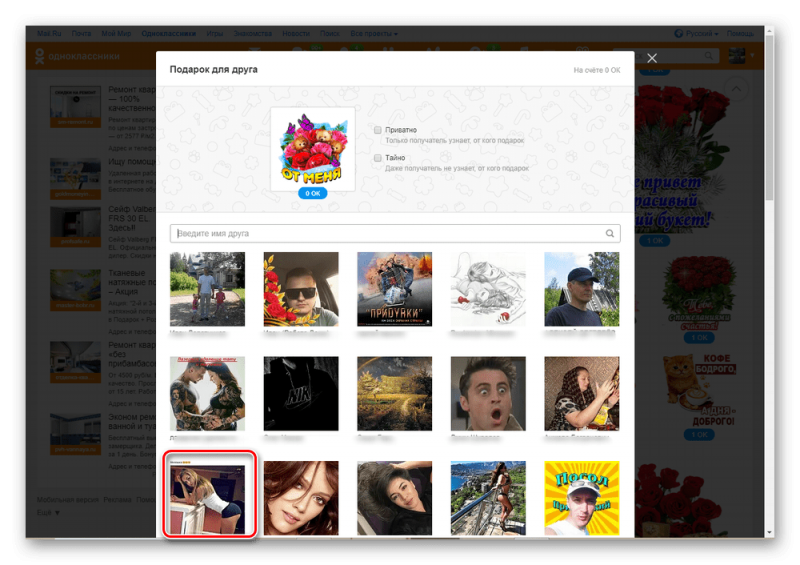
Task: Check the Приватно checkbox
Action: coord(378,130)
